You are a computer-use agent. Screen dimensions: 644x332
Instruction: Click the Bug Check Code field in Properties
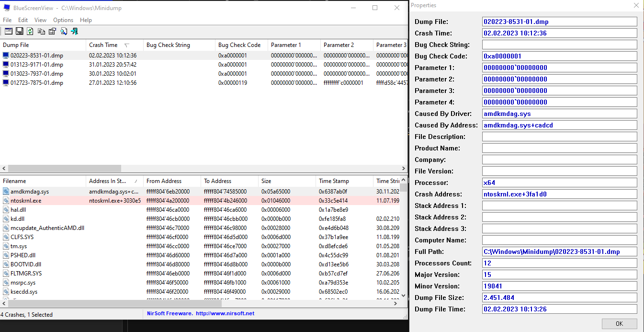pos(560,56)
